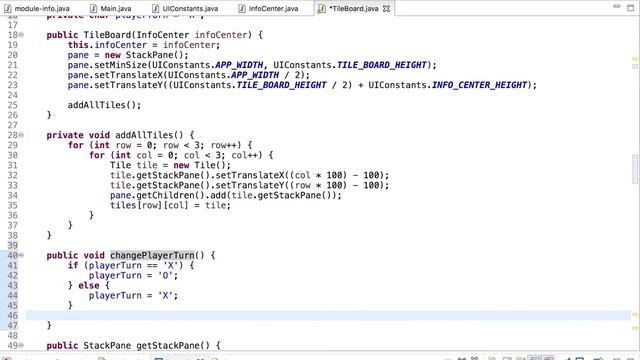Click line number 44 in the gutter

(13, 296)
